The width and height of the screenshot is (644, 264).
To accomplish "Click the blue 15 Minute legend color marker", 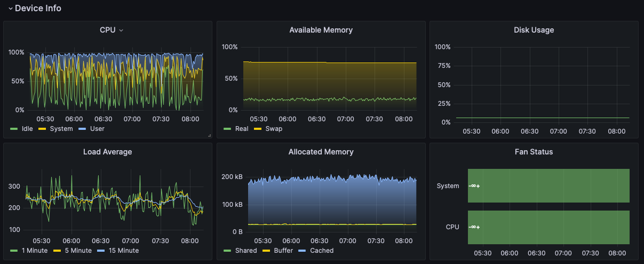I will click(97, 251).
